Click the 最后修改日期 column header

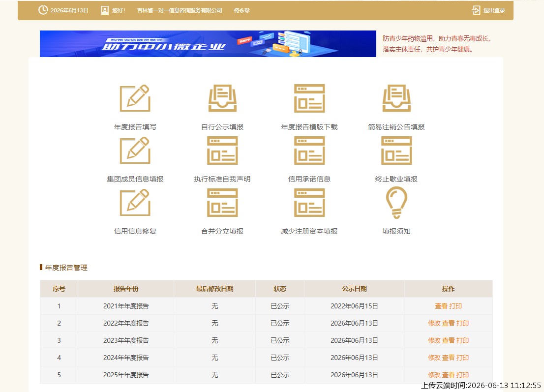[215, 289]
